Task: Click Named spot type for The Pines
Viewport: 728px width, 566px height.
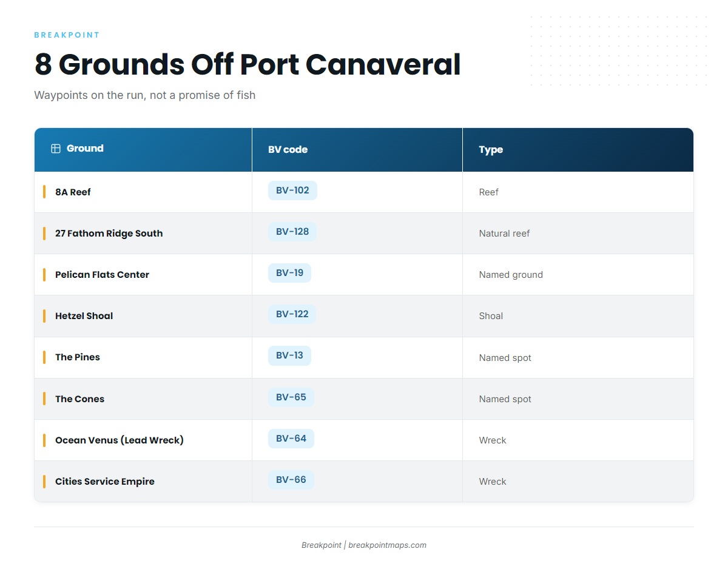Action: [505, 358]
